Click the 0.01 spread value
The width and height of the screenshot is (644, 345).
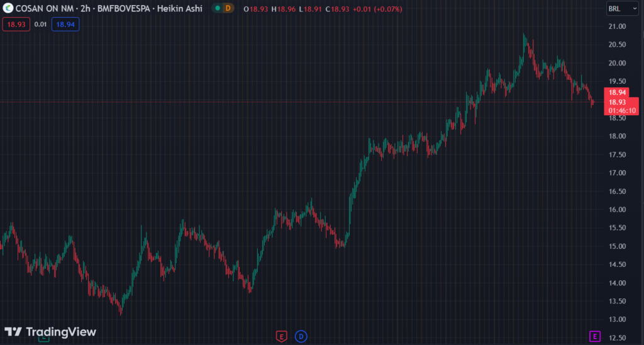pyautogui.click(x=40, y=25)
